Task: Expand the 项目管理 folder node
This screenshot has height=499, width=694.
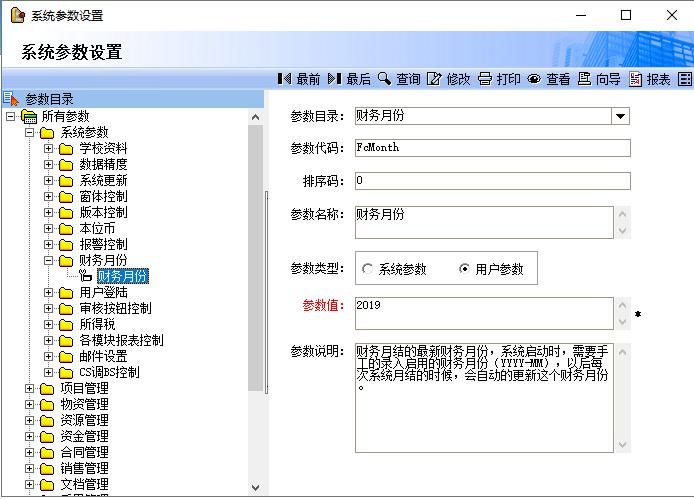Action: pyautogui.click(x=30, y=388)
